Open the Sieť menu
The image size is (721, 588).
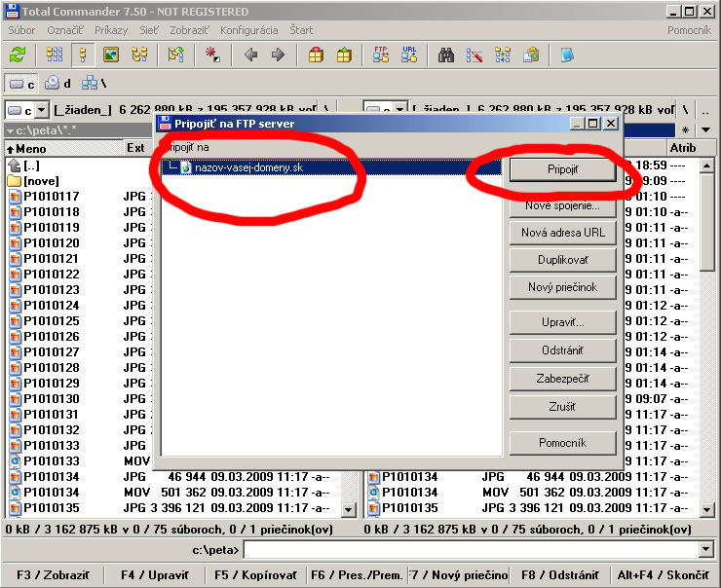(149, 30)
